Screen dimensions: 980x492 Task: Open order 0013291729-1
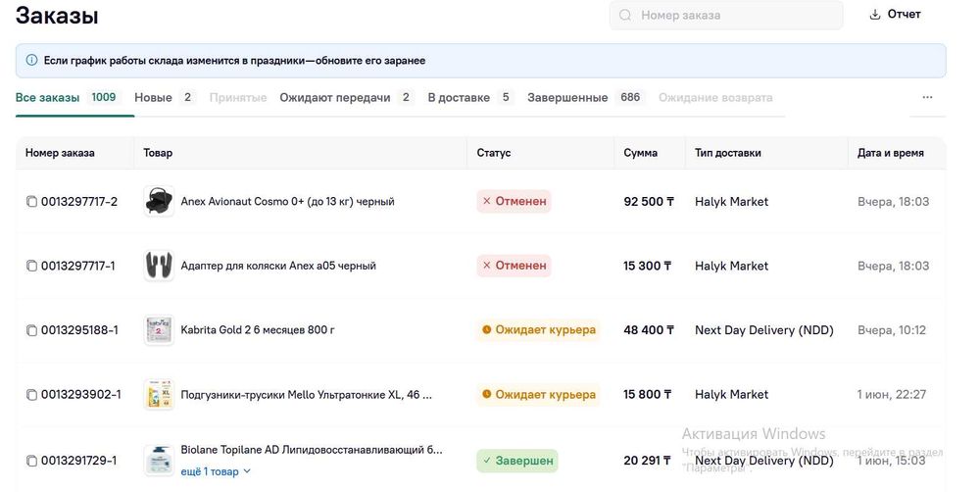click(78, 461)
